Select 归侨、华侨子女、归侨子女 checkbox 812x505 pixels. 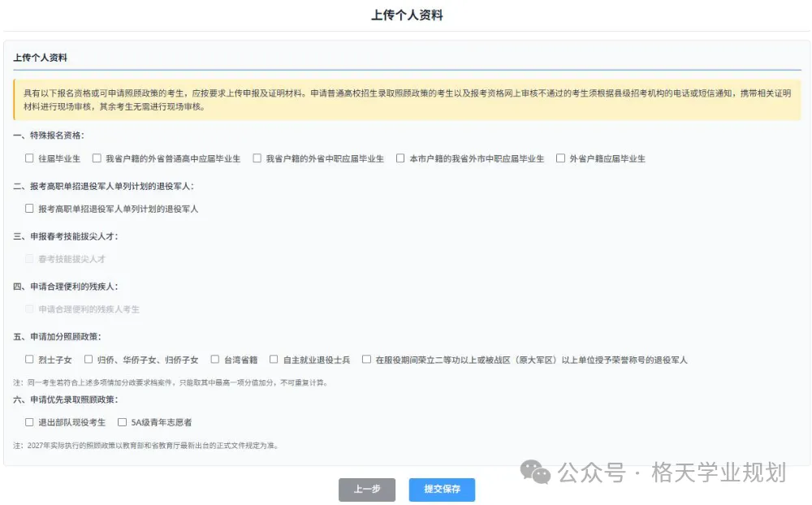[x=89, y=360]
